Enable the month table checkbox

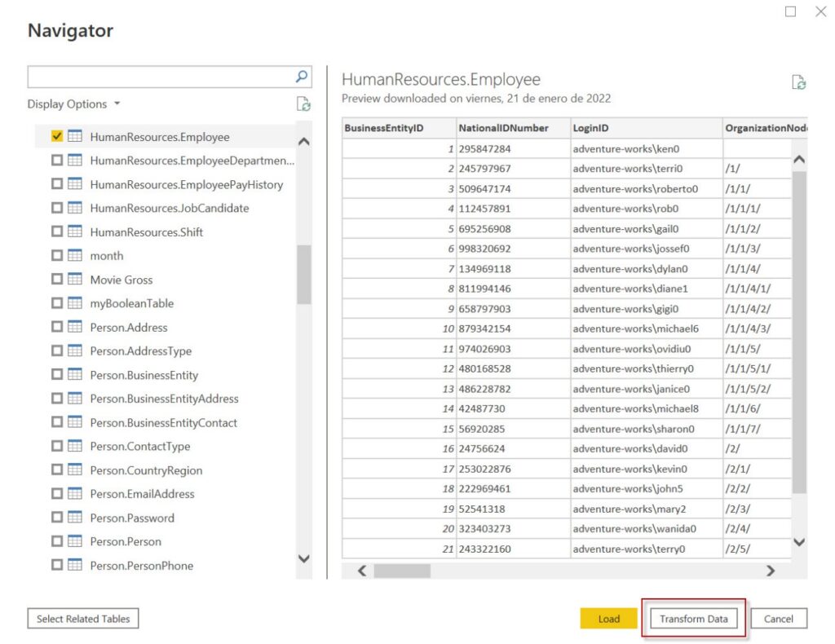[57, 255]
